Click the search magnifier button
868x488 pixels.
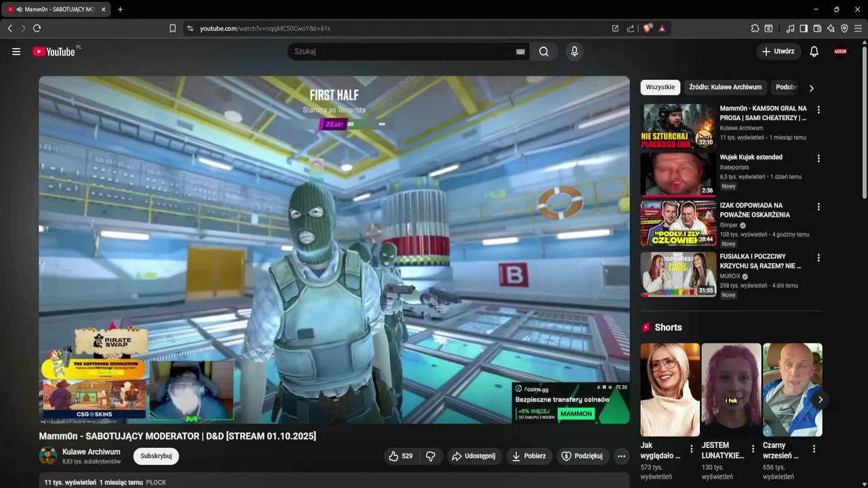click(x=544, y=52)
